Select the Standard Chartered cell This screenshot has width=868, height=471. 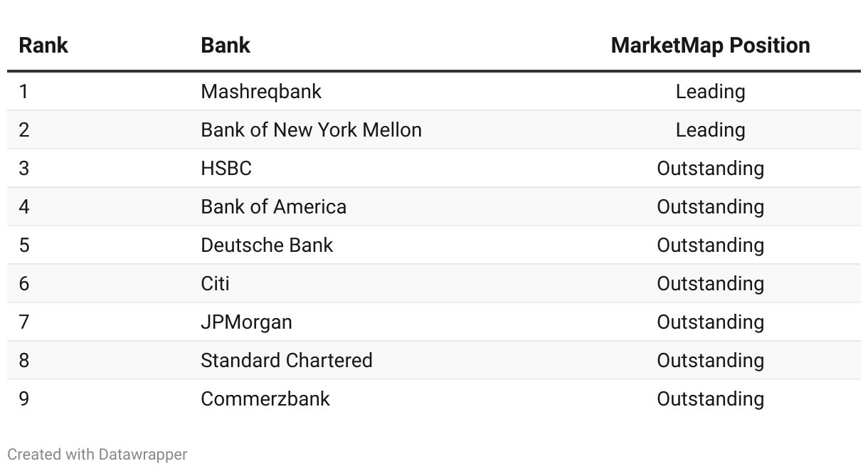click(x=287, y=361)
